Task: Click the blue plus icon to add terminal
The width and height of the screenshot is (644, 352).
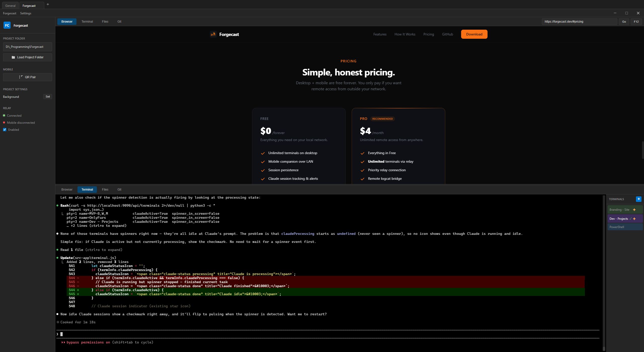Action: point(638,199)
